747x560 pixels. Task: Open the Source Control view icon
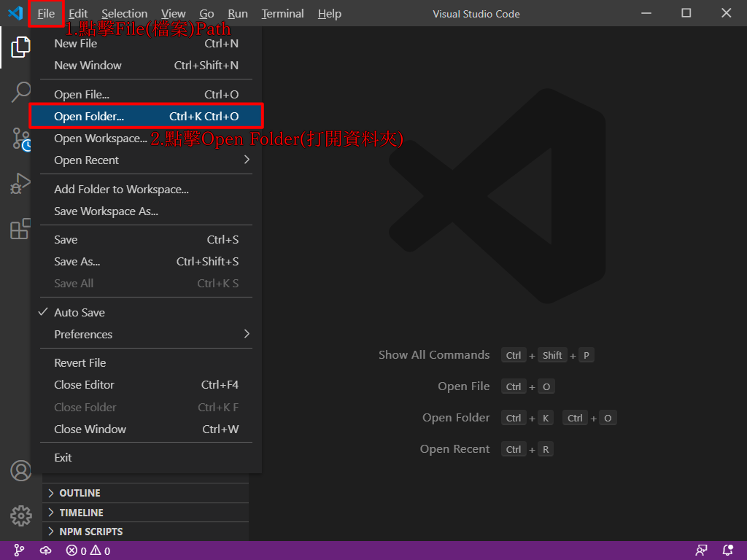21,139
